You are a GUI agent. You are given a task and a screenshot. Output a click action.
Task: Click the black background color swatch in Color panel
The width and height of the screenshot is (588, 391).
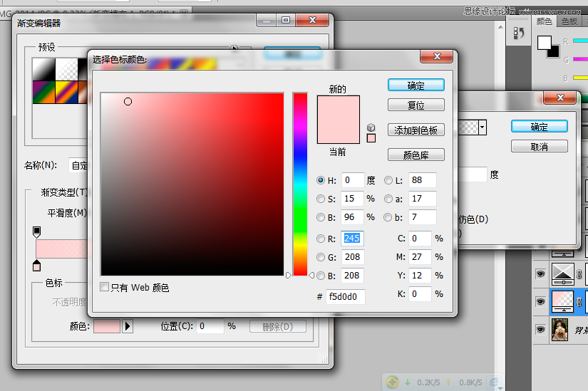point(555,52)
